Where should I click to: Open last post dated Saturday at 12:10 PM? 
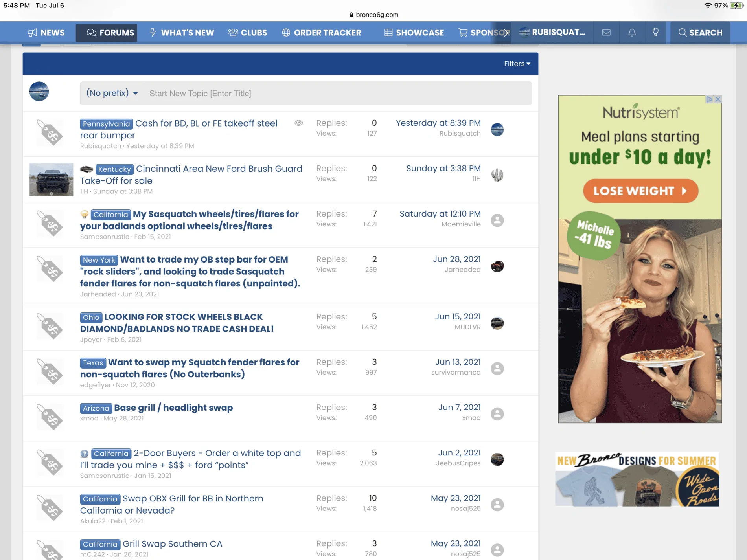point(440,214)
